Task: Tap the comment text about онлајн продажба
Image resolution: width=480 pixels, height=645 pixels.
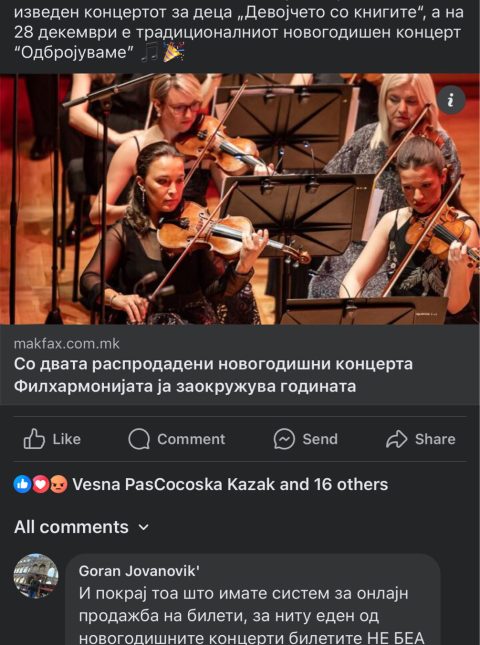Action: [251, 616]
